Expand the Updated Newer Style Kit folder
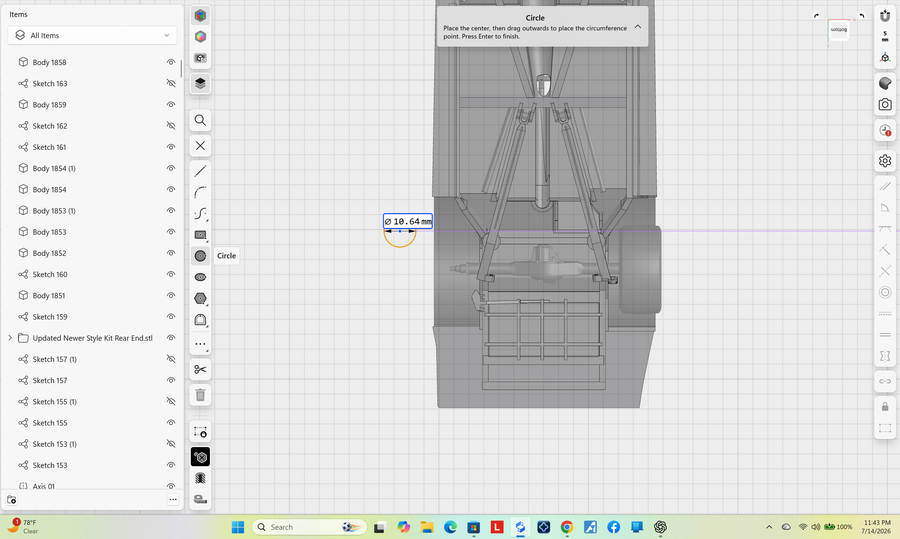 pyautogui.click(x=10, y=338)
